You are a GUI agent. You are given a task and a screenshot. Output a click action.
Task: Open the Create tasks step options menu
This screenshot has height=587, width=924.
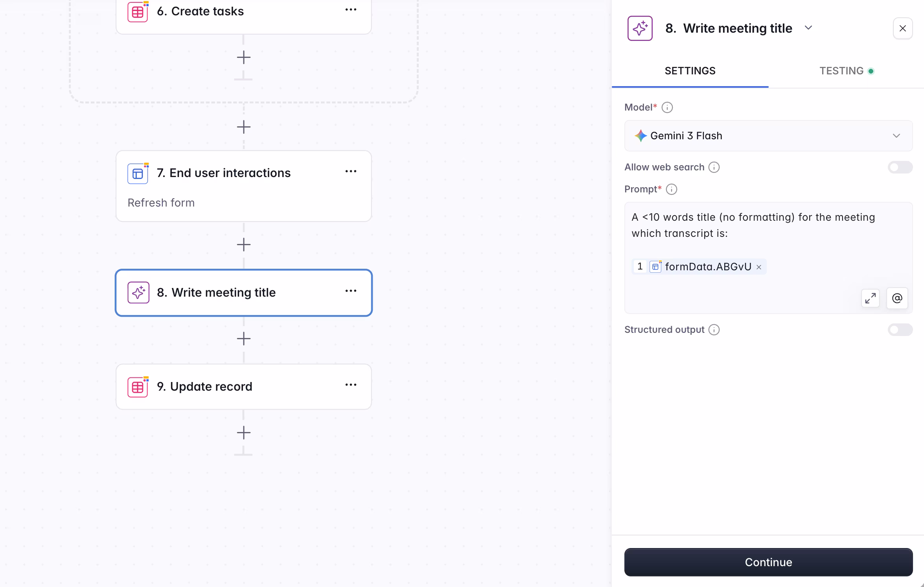(350, 9)
